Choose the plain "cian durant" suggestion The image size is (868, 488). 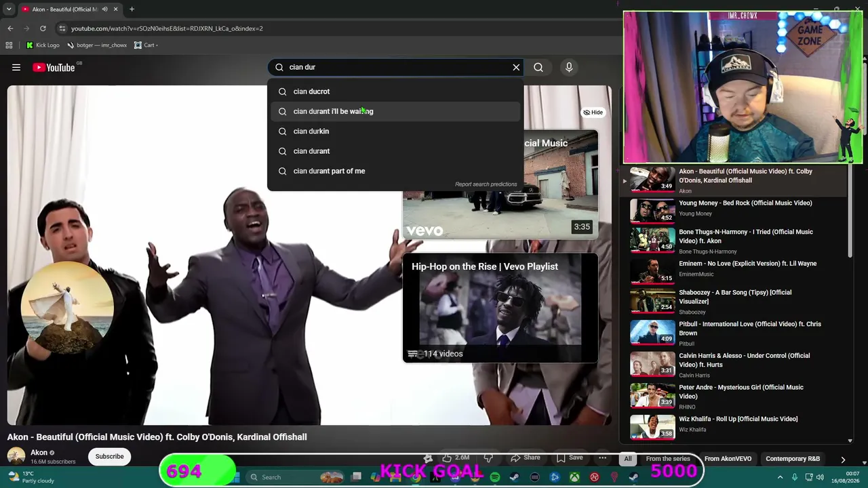tap(396, 151)
